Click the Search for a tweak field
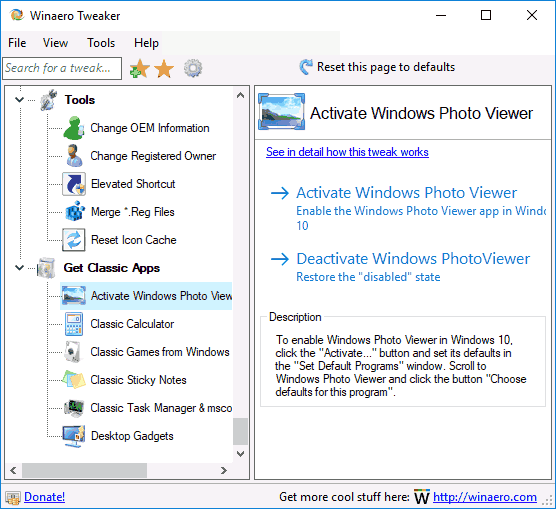 click(62, 68)
